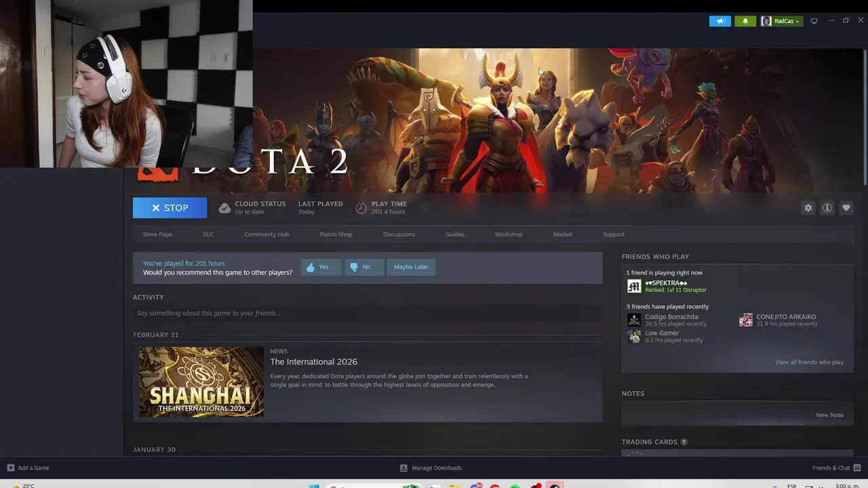868x488 pixels.
Task: Go to the Community Hub tab
Action: point(267,235)
